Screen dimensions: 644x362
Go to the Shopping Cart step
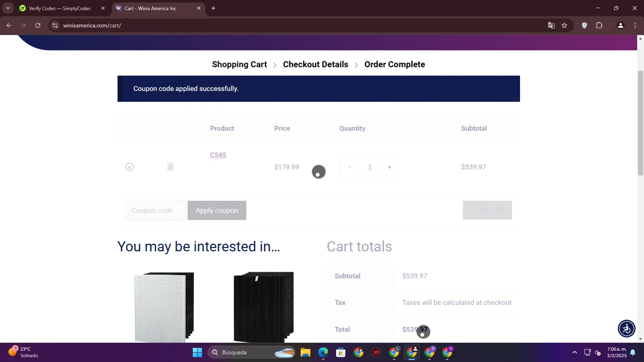point(240,64)
